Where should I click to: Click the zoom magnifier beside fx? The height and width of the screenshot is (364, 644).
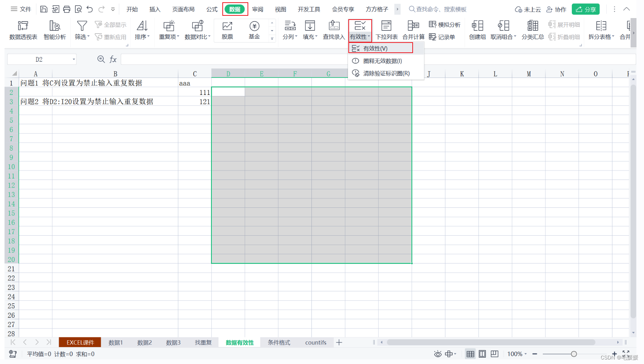(x=101, y=59)
